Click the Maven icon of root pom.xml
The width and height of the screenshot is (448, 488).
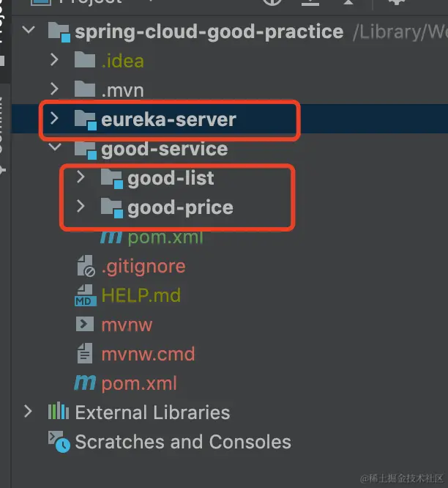pyautogui.click(x=85, y=383)
